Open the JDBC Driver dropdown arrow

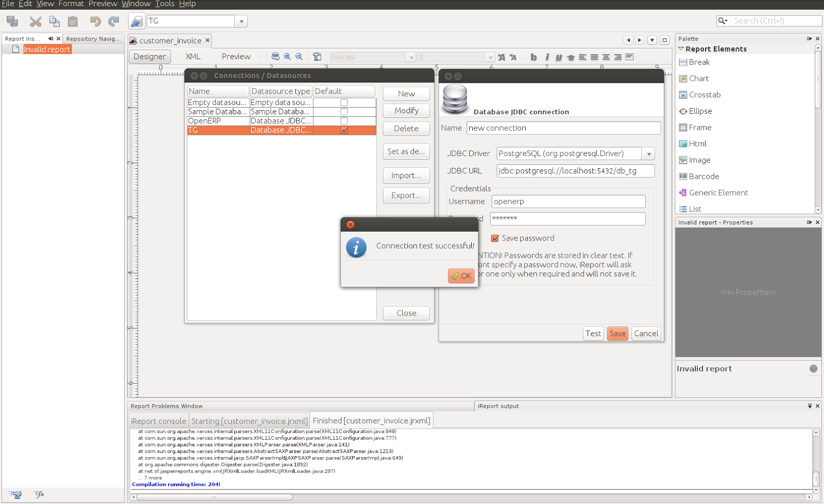pos(648,153)
